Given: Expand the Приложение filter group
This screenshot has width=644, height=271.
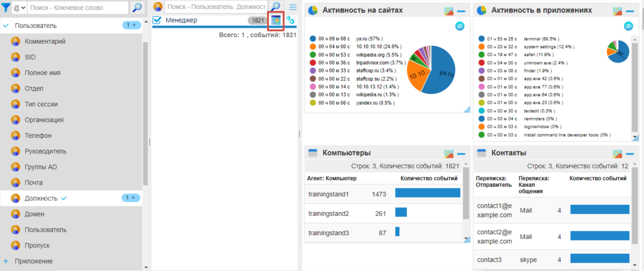Looking at the screenshot, I should 6,261.
